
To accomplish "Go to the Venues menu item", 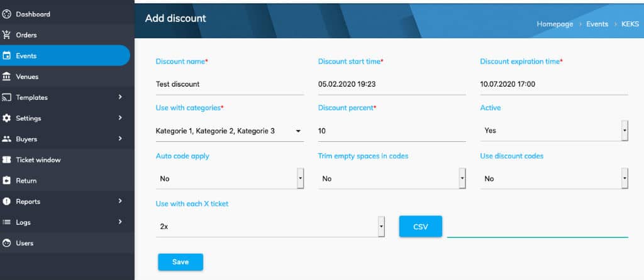I will [65, 77].
